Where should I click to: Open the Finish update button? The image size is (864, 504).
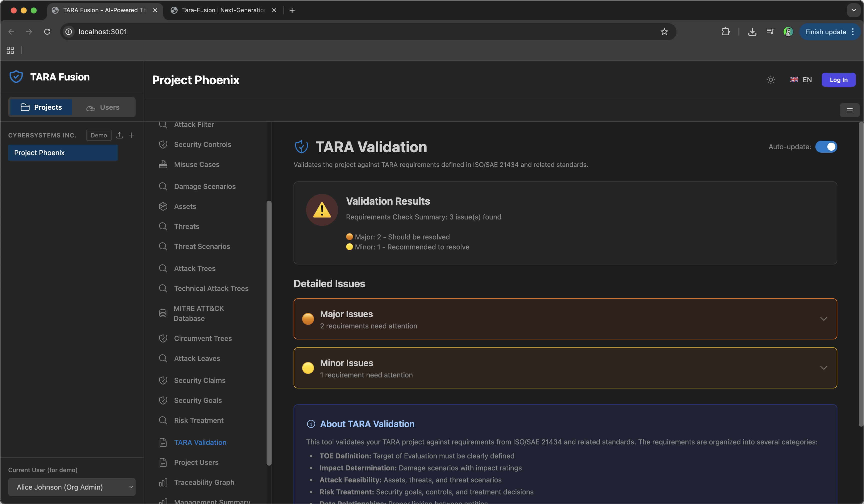click(x=826, y=31)
